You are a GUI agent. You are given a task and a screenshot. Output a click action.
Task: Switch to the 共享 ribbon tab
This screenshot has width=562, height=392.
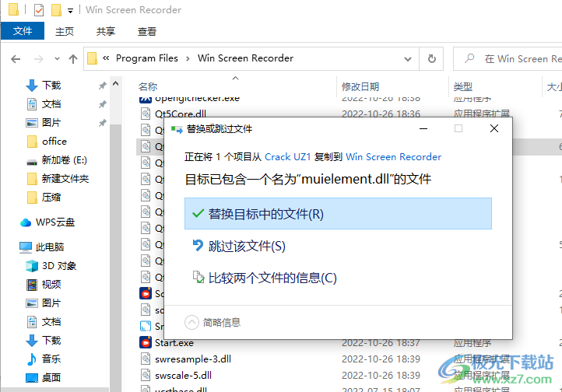point(106,32)
